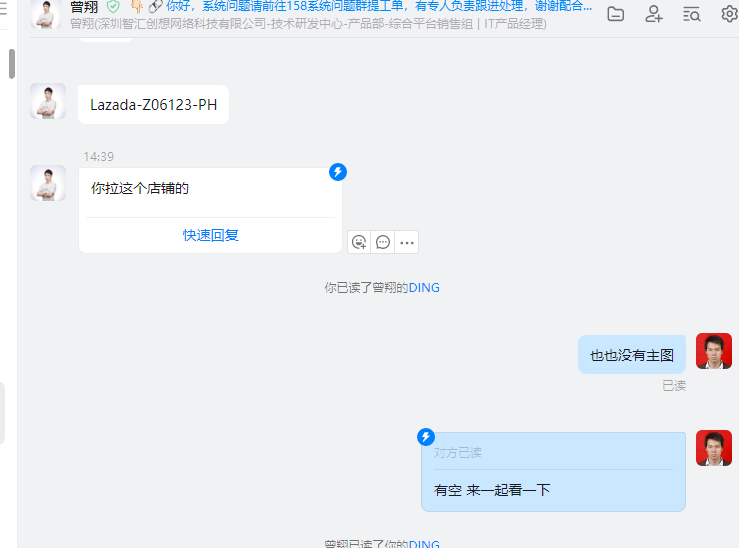Click the department info line under 曾翔
The width and height of the screenshot is (739, 548).
coord(308,24)
